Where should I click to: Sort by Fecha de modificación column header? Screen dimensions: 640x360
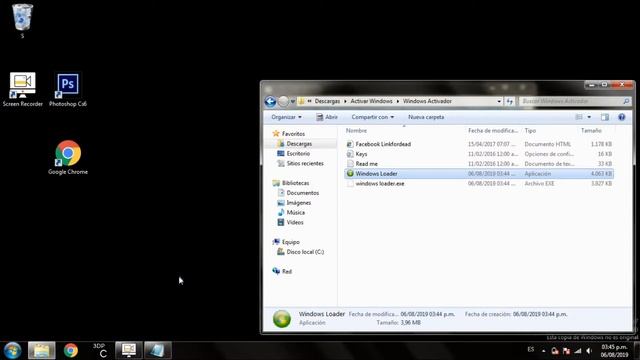pos(493,131)
